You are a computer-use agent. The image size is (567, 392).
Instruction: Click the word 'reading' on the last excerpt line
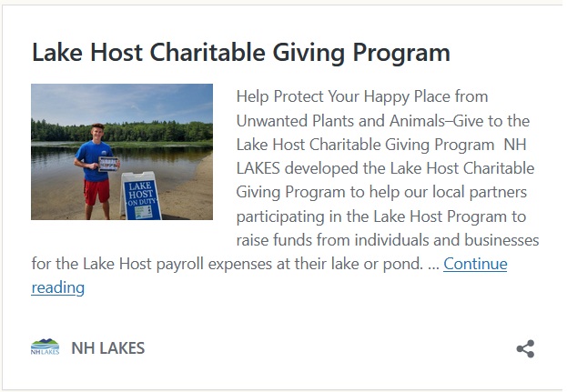(x=57, y=287)
